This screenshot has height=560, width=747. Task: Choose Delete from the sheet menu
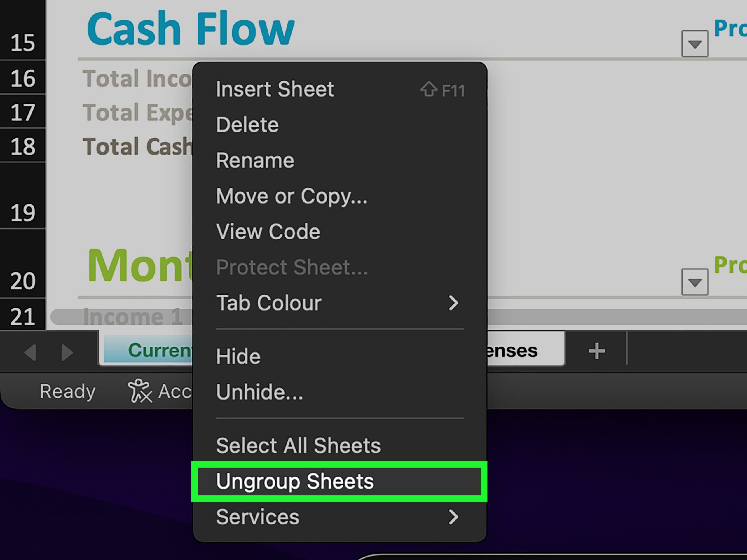pos(247,125)
